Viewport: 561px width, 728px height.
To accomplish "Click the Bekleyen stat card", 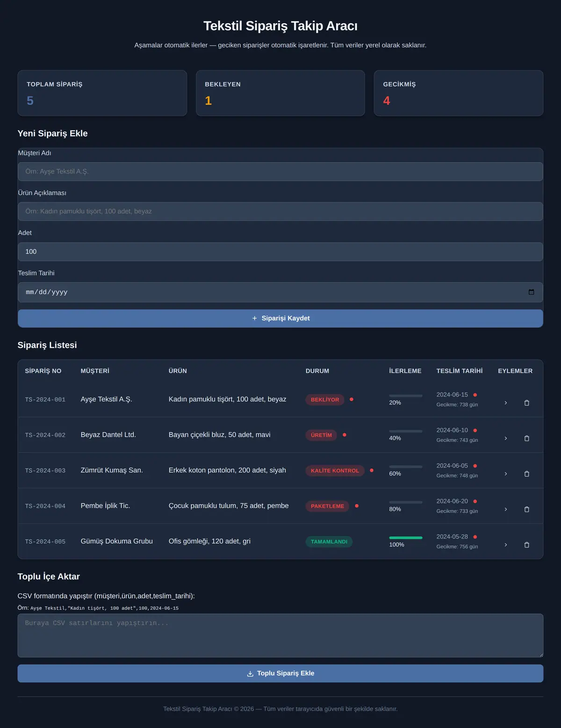I will [280, 93].
